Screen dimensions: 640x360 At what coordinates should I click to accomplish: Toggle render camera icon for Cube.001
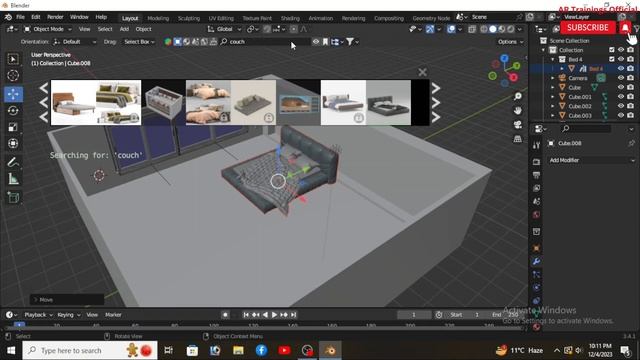click(x=631, y=96)
